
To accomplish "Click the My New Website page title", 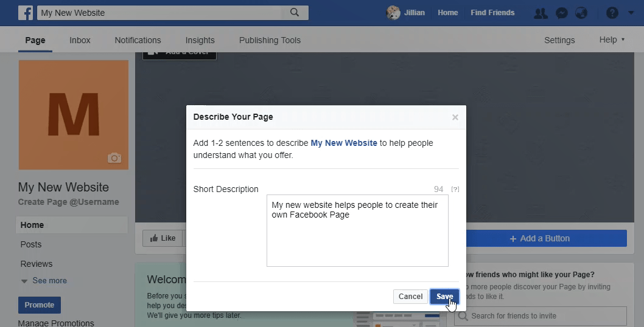I will [64, 187].
